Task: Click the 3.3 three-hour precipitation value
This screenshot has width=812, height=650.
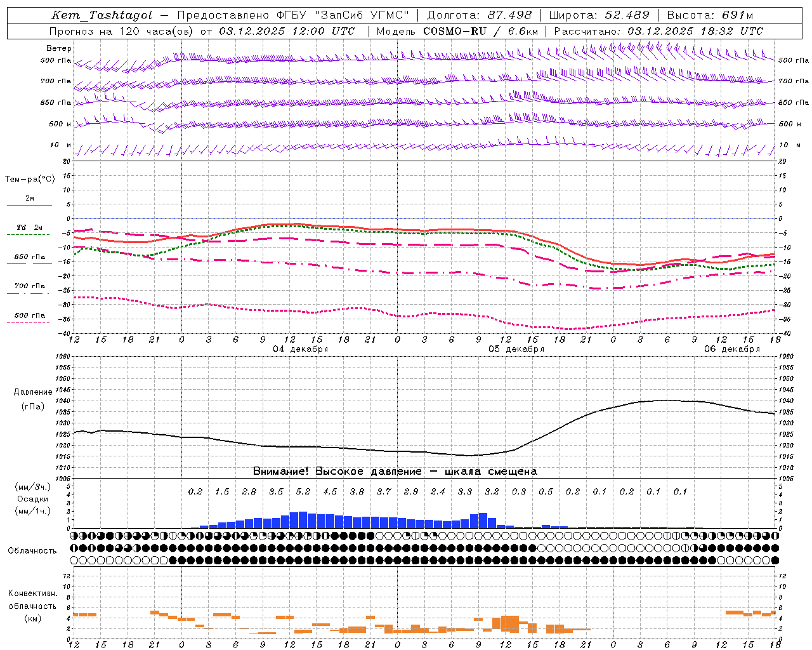Action: click(465, 491)
